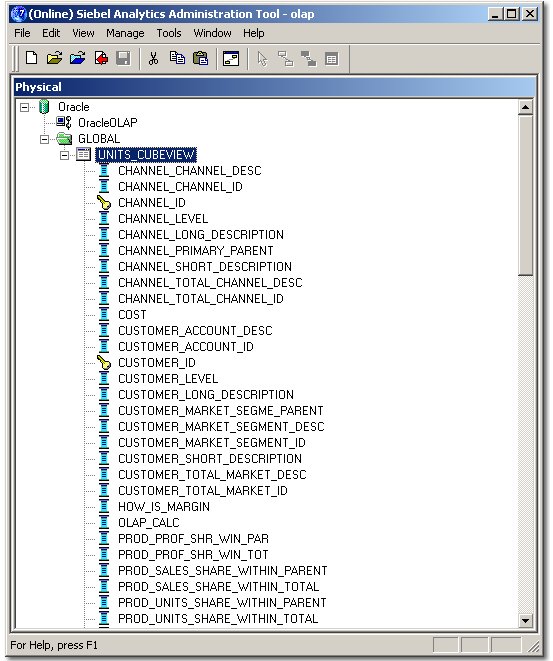Click the Copy toolbar icon

tap(177, 58)
